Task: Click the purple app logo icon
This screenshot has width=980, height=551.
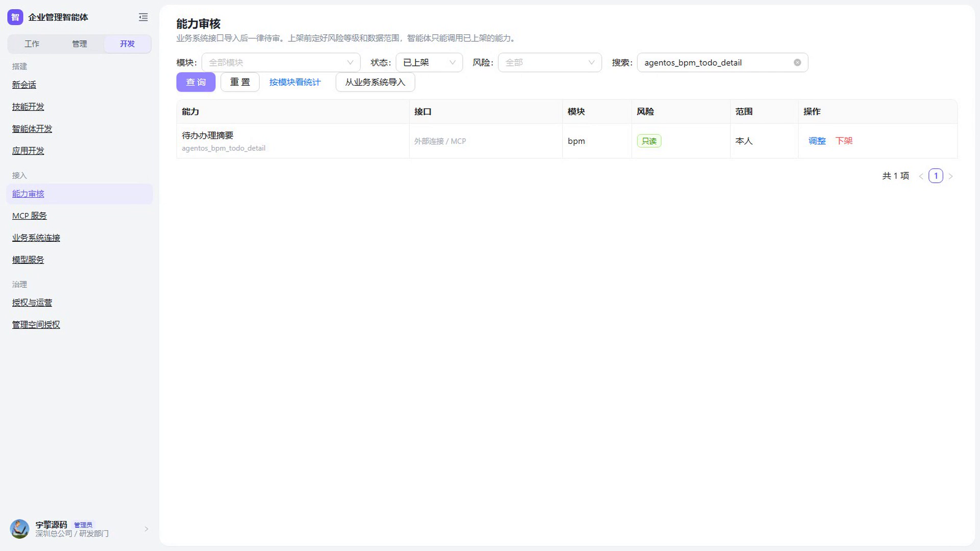Action: [15, 17]
